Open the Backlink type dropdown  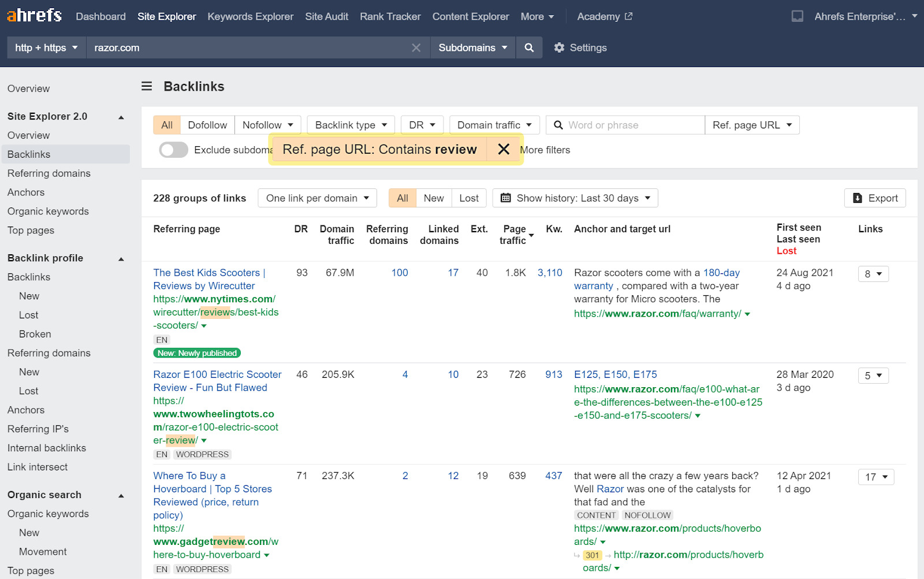pos(351,125)
